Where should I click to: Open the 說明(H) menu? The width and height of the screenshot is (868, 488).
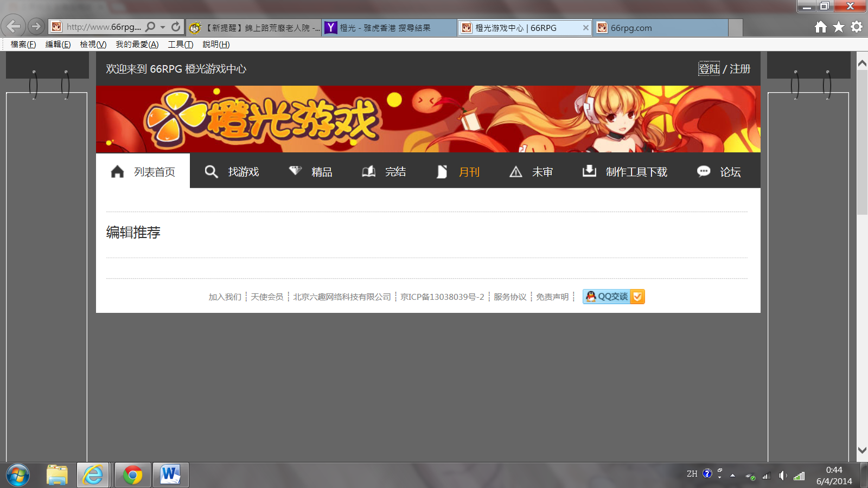click(x=216, y=44)
